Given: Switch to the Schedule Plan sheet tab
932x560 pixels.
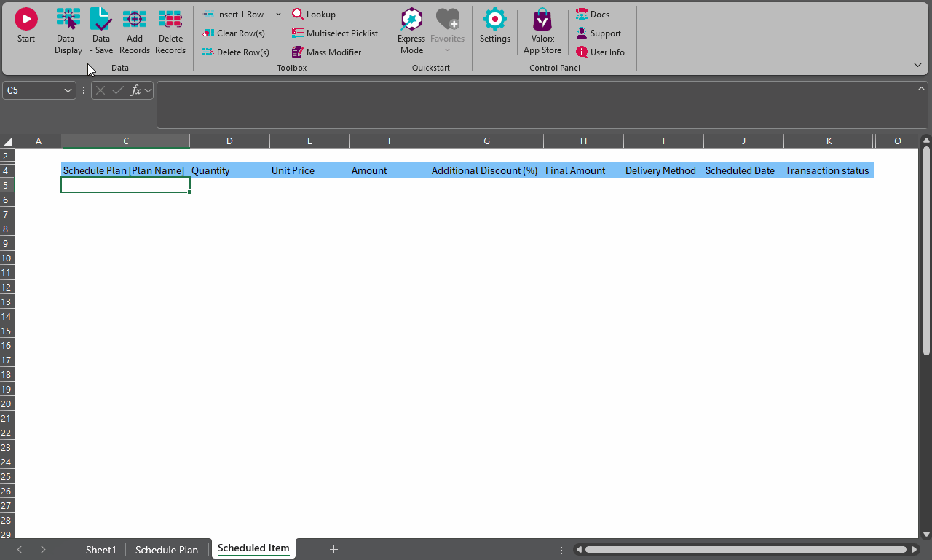Looking at the screenshot, I should [167, 550].
